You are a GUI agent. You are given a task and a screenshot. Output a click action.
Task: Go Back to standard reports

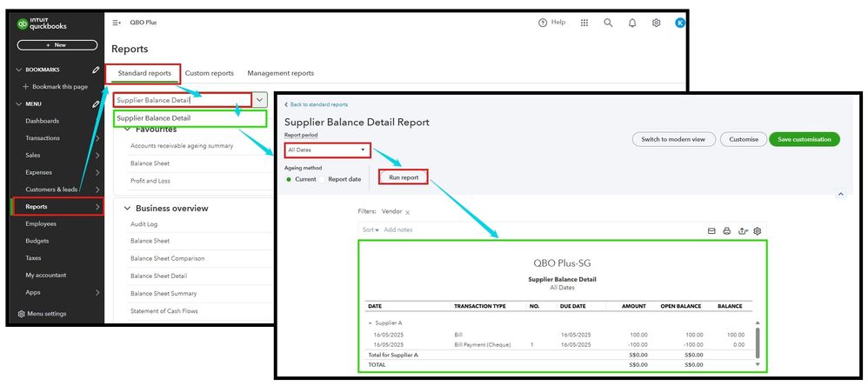[x=316, y=104]
